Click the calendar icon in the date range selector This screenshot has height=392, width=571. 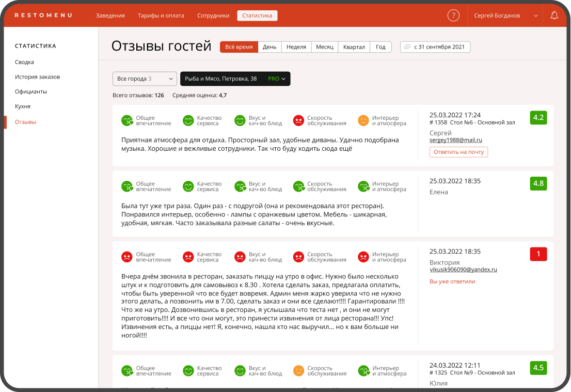pos(408,46)
